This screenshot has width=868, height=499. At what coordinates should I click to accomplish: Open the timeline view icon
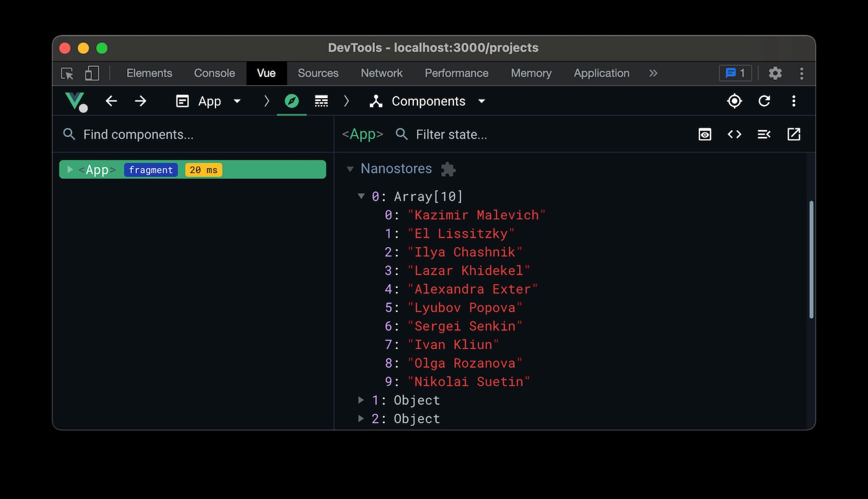[x=321, y=101]
